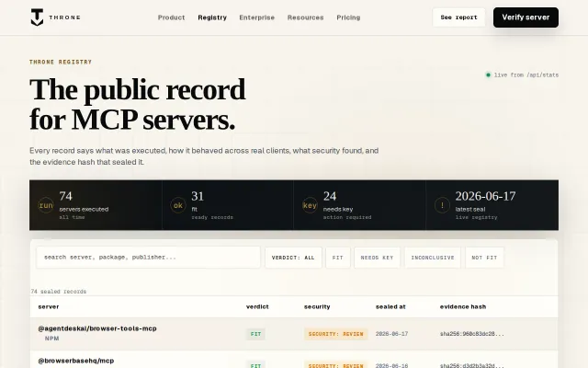The height and width of the screenshot is (368, 588).
Task: Click the 'ok' circle icon
Action: click(178, 205)
